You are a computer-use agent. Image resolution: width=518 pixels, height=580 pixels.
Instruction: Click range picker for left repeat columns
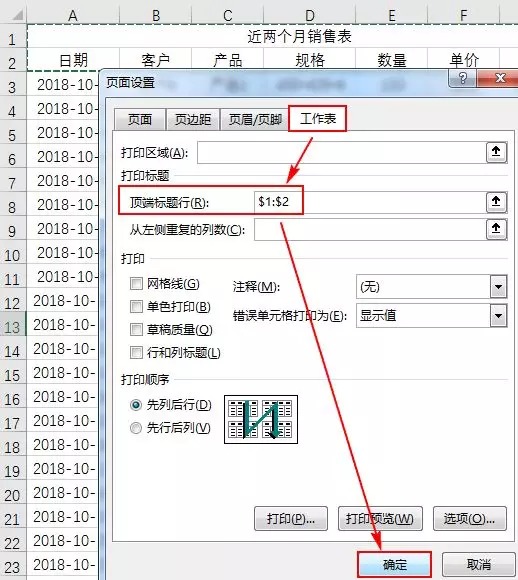[496, 230]
